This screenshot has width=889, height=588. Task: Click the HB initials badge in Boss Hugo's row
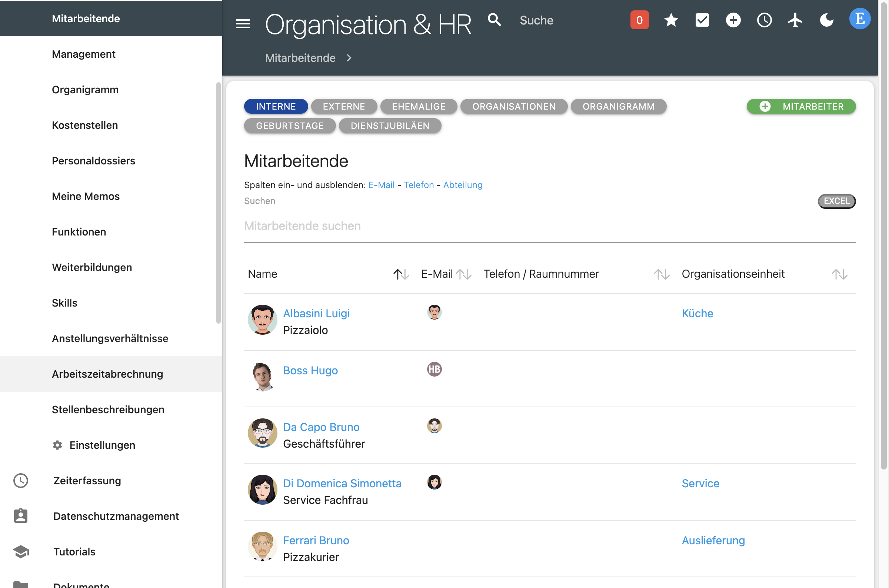[434, 369]
